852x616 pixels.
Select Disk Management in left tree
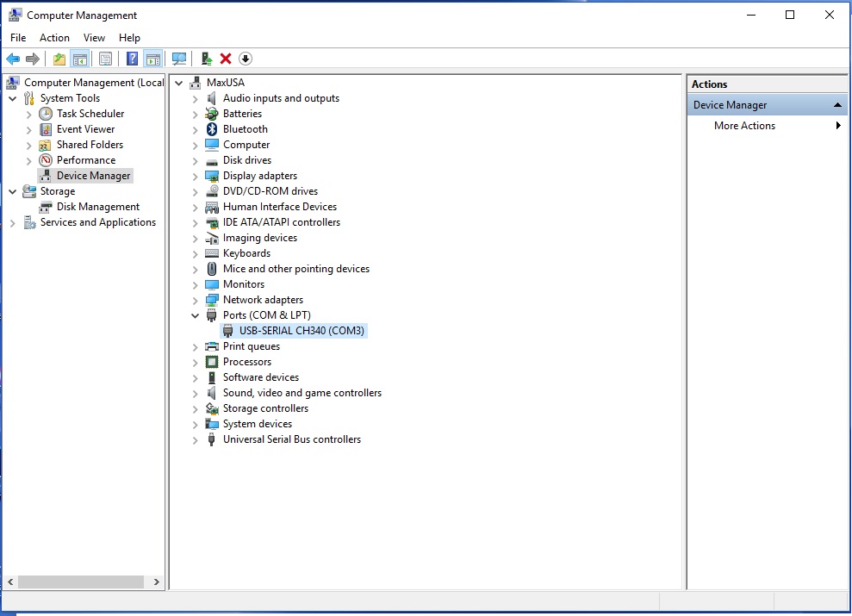click(x=97, y=207)
